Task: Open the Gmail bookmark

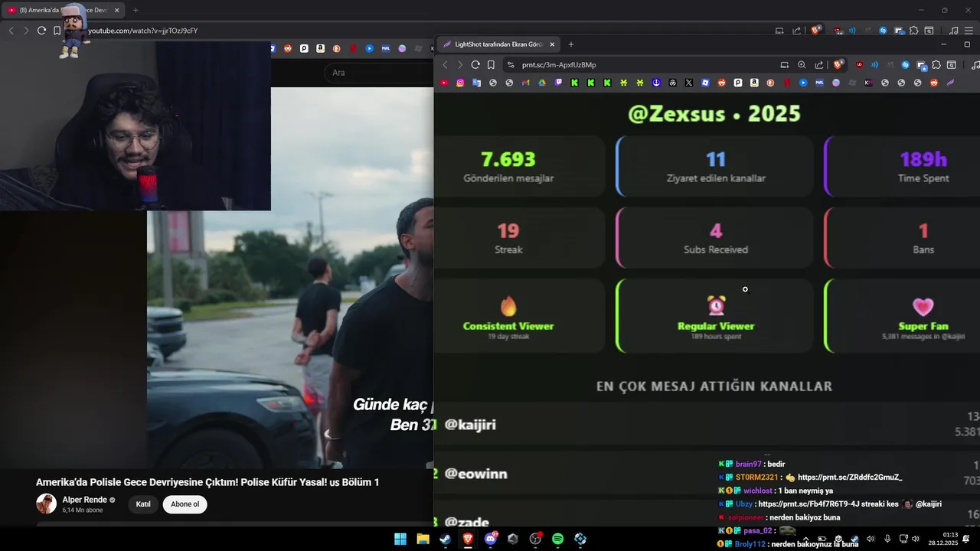Action: [525, 83]
